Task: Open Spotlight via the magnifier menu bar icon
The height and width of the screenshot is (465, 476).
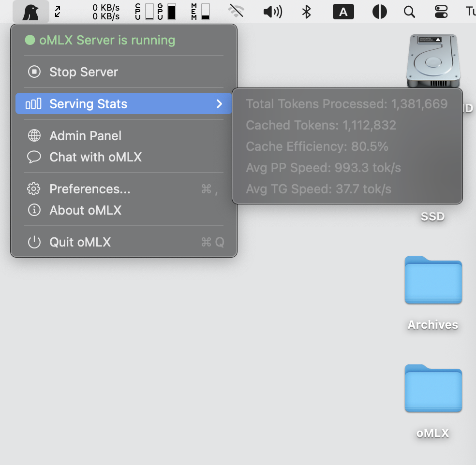Action: point(409,11)
